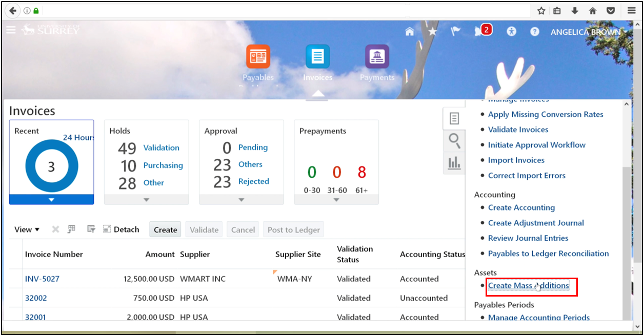Screen dimensions: 644x336
Task: Click the home icon in the header
Action: (409, 31)
